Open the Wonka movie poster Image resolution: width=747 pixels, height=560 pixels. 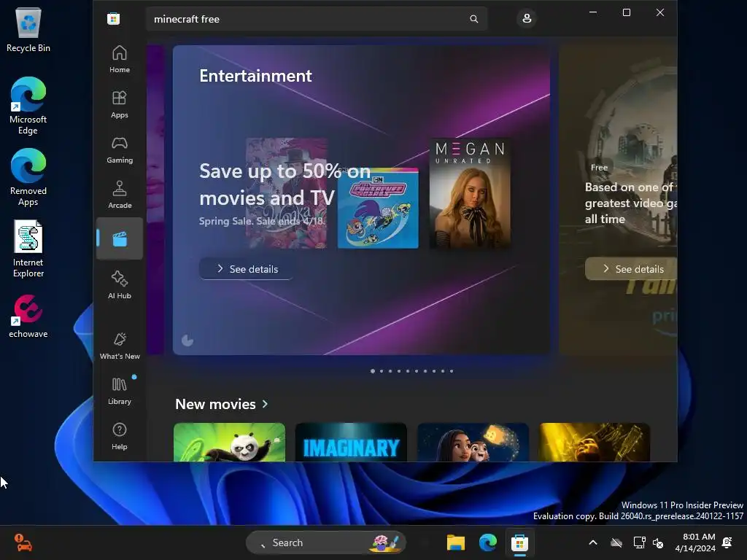[x=286, y=193]
